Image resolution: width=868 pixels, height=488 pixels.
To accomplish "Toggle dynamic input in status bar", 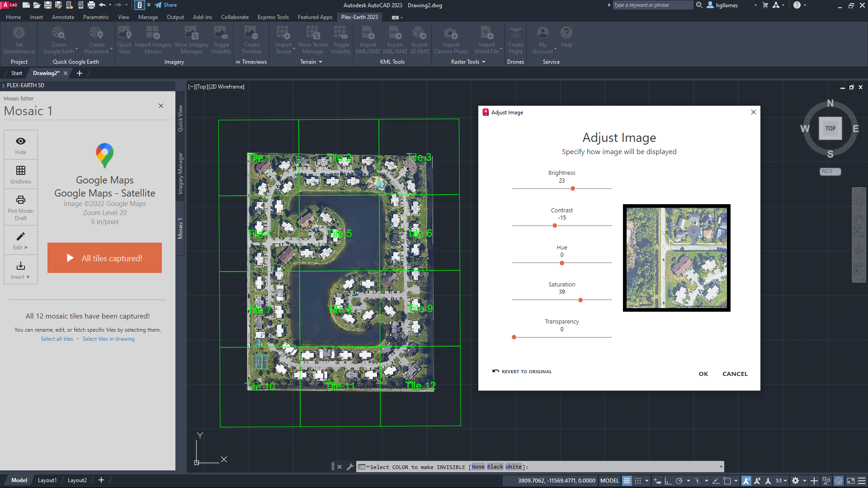I will coord(657,481).
